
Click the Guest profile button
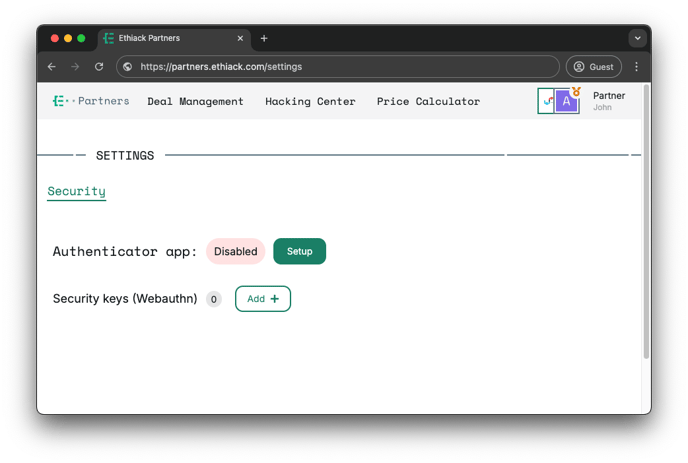tap(594, 67)
